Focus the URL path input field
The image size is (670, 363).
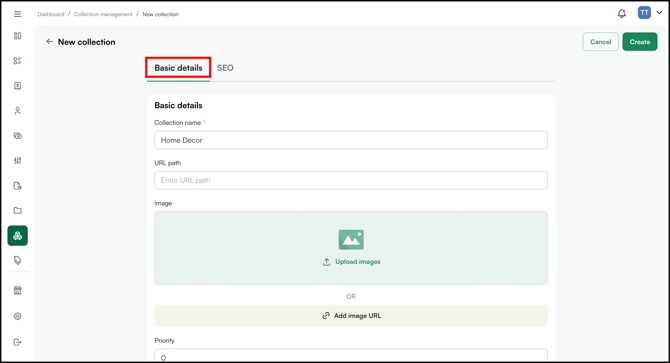[x=351, y=180]
